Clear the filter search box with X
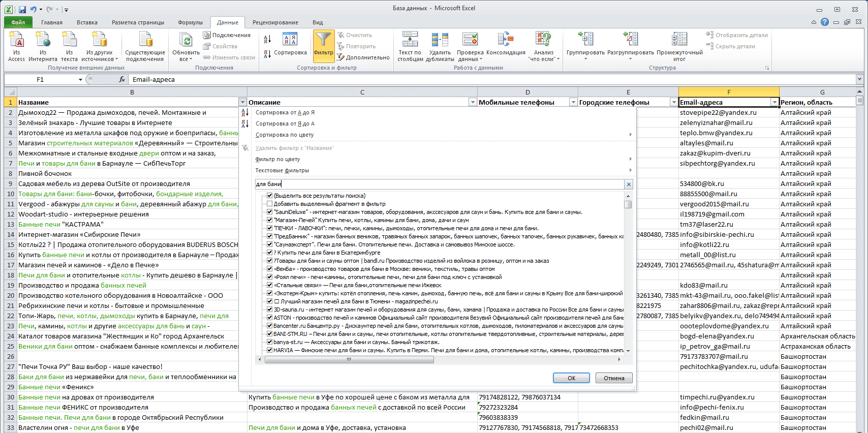The height and width of the screenshot is (433, 868). (x=629, y=184)
